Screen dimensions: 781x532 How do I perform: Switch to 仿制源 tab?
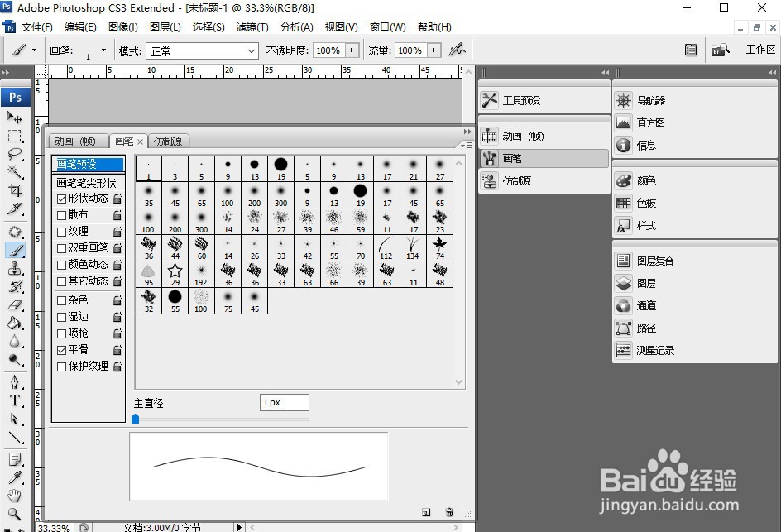168,141
